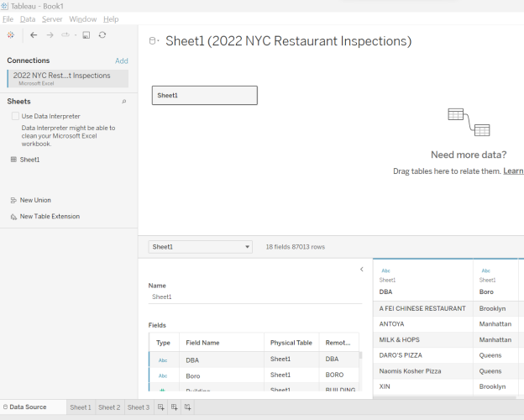Change data type of Boro grid column
The height and width of the screenshot is (420, 524).
(x=486, y=270)
